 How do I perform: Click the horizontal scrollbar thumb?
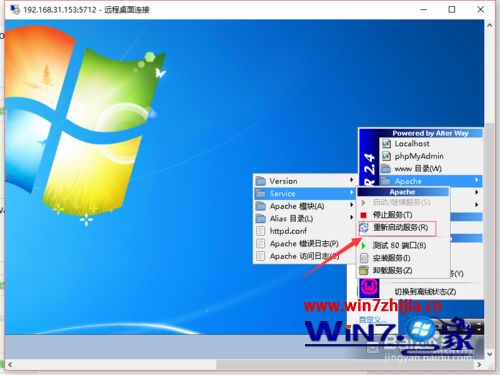pyautogui.click(x=345, y=365)
